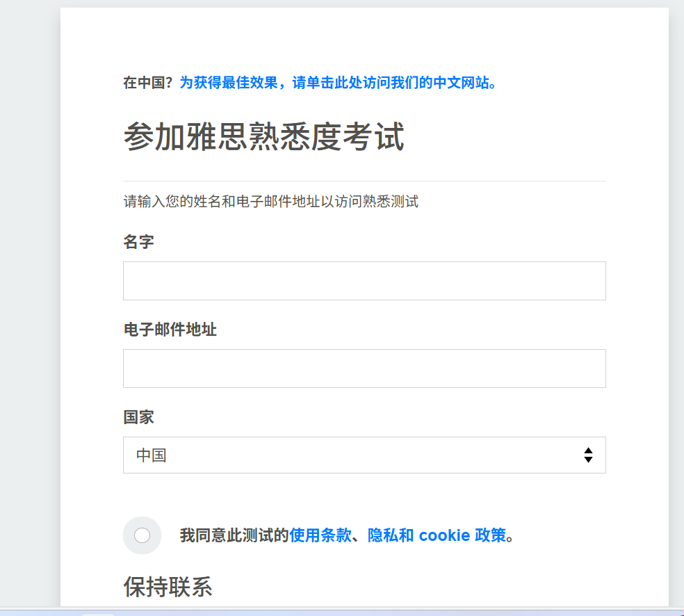Screen dimensions: 684x616
Task: Click the 名字 name input field
Action: click(364, 281)
